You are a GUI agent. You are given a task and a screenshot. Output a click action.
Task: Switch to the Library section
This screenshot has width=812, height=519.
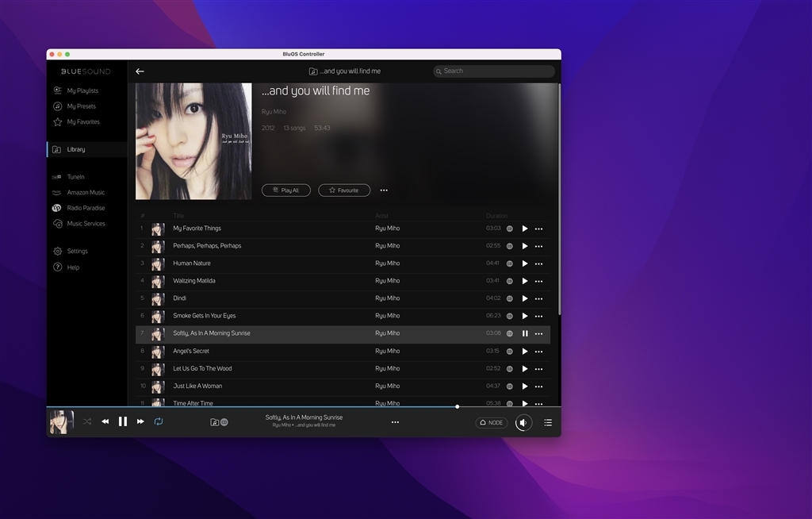pyautogui.click(x=74, y=148)
